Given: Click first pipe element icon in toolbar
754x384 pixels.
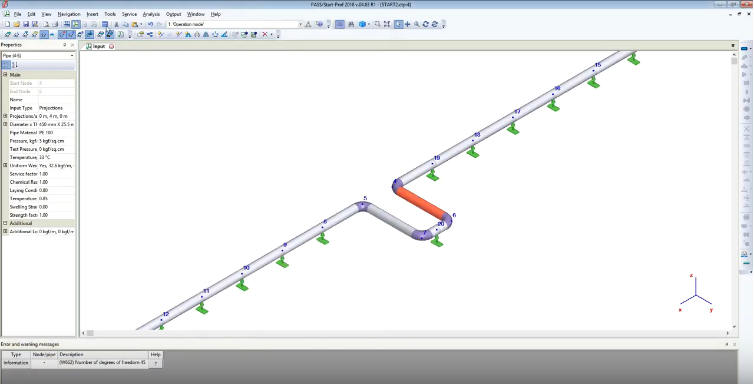Looking at the screenshot, I should pyautogui.click(x=8, y=34).
